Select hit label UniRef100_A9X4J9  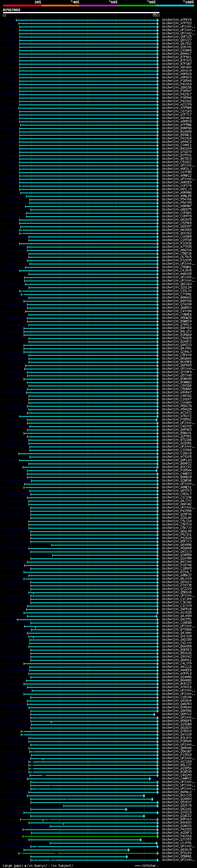pyautogui.click(x=177, y=71)
